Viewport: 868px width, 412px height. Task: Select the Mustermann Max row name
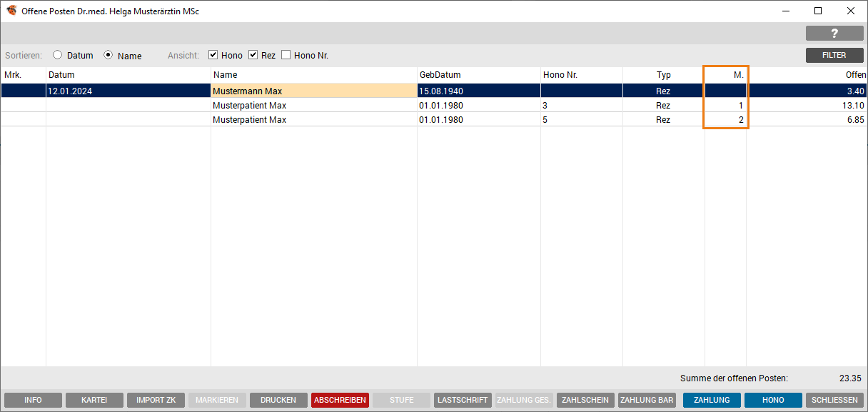coord(314,91)
